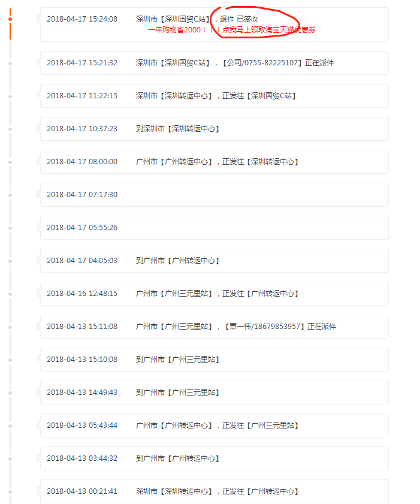Click timeline dot for 2018-04-16 12:48:15
This screenshot has height=504, width=420.
[x=10, y=294]
